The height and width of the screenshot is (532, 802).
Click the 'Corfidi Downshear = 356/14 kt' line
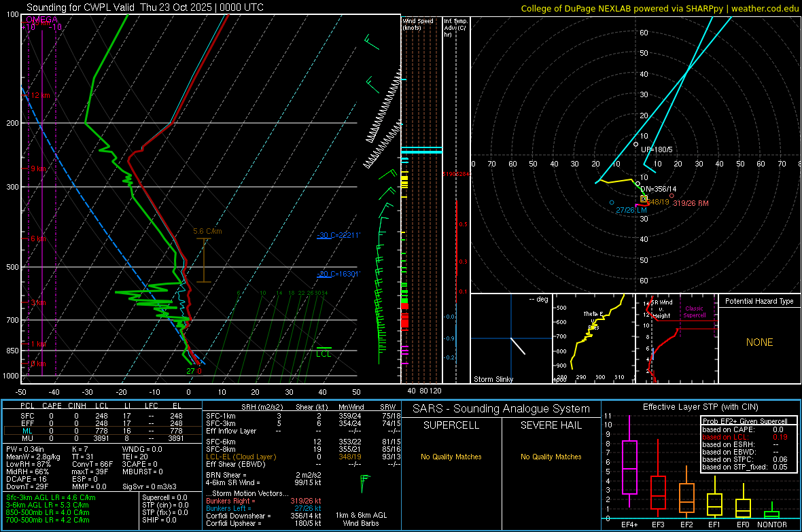point(264,516)
